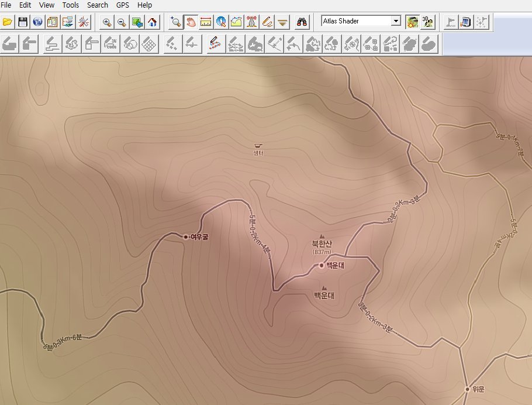This screenshot has height=405, width=532.
Task: Click the binoculars Search icon
Action: tap(302, 22)
